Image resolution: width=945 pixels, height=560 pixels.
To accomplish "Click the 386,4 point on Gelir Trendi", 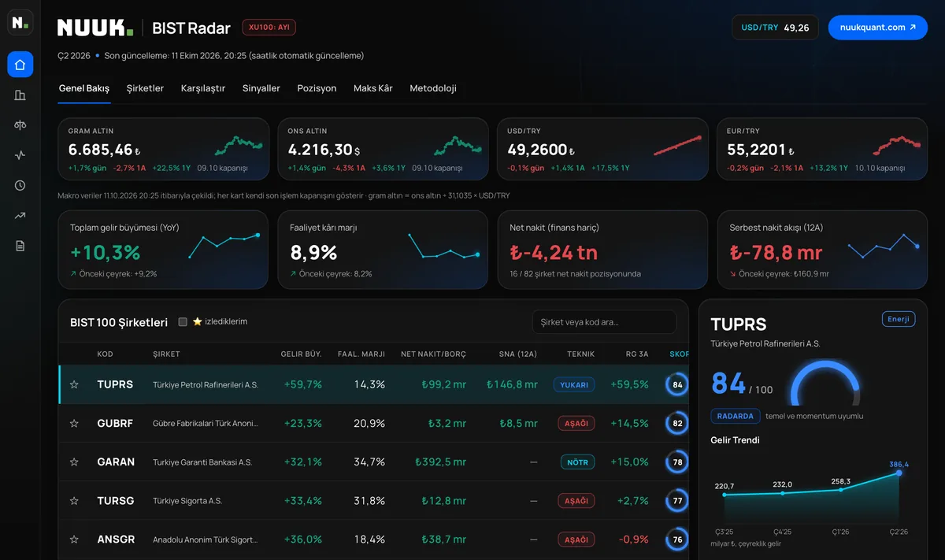I will coord(899,473).
